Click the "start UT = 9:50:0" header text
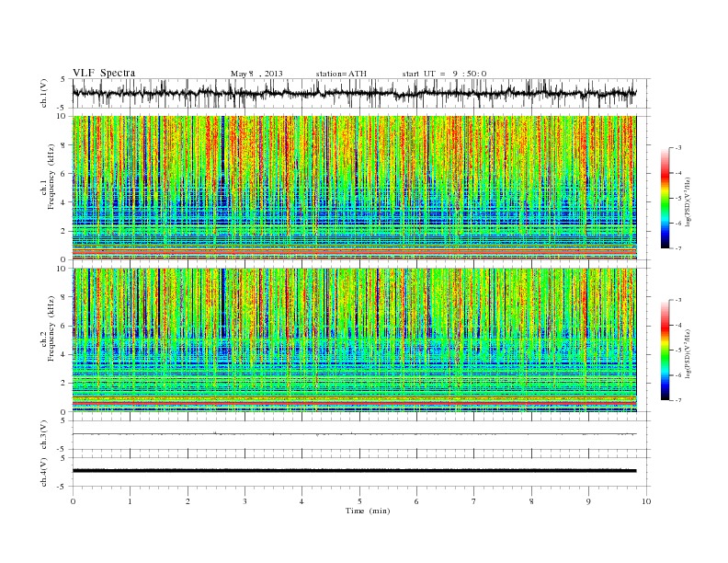Image resolution: width=728 pixels, height=563 pixels. point(444,74)
